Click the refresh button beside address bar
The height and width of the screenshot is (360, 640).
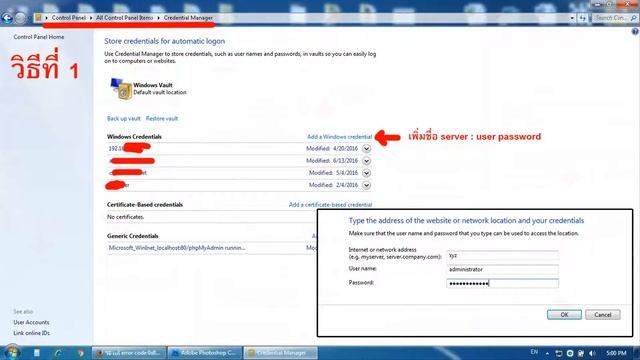click(x=582, y=18)
